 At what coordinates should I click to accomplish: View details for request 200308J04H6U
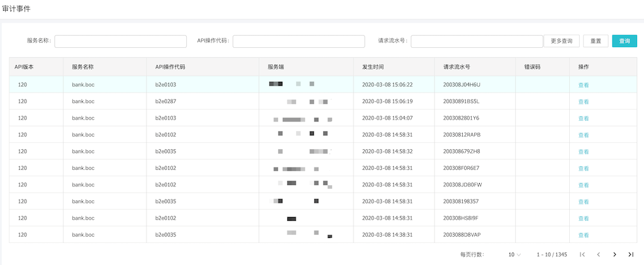tap(583, 85)
